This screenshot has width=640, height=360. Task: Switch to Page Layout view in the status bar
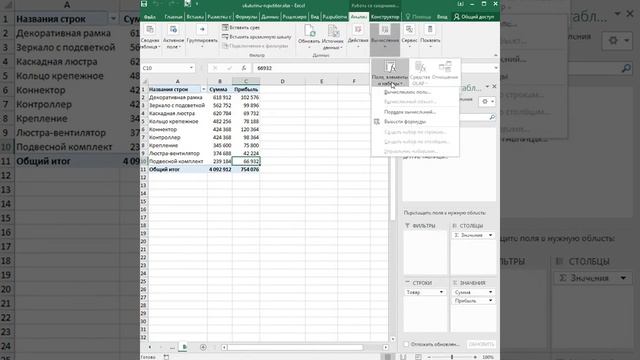tap(403, 357)
